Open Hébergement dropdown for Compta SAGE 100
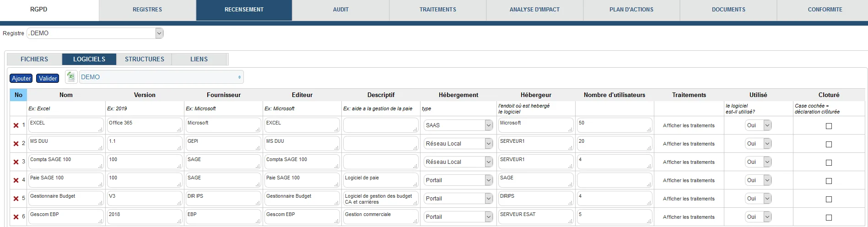Screen dimensions: 868x227 tap(458, 162)
